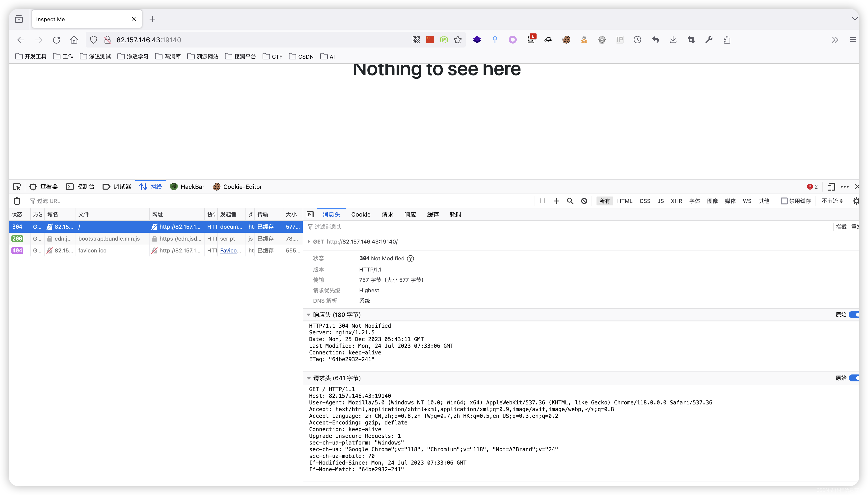Screen dimensions: 868x495
Task: Show more toolbar items with chevrons
Action: tap(835, 40)
